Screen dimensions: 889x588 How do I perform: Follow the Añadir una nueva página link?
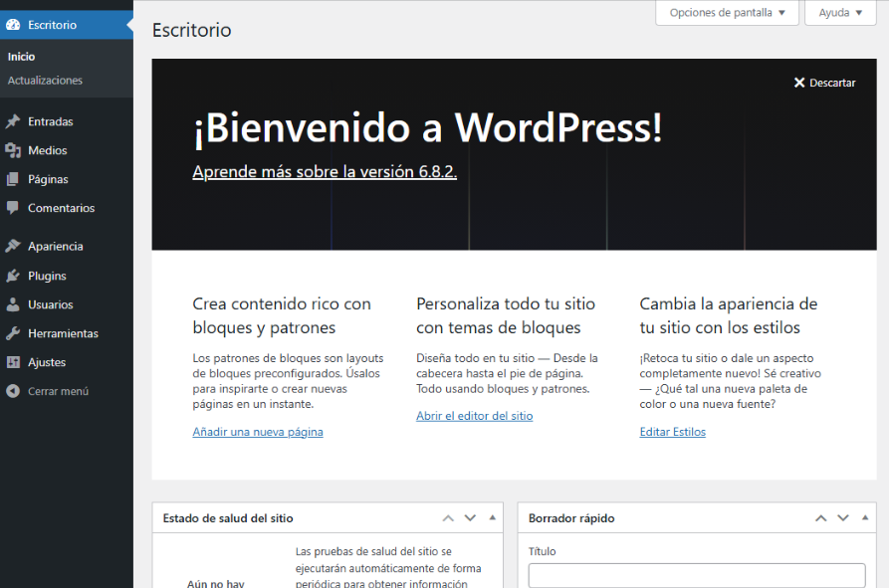258,432
